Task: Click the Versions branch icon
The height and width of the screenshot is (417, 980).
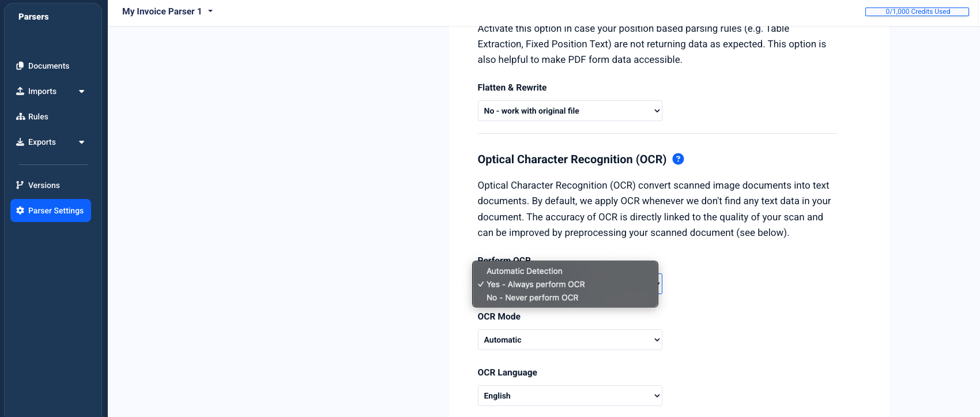Action: 20,185
